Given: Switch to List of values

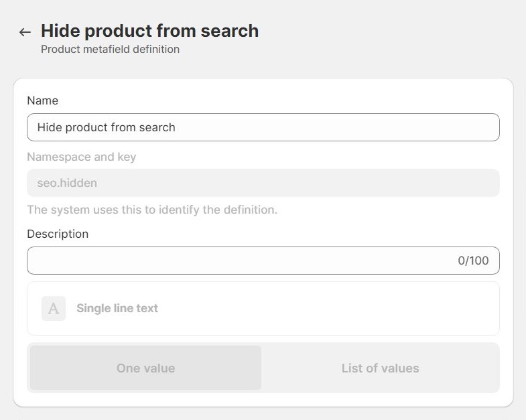Looking at the screenshot, I should pyautogui.click(x=380, y=368).
